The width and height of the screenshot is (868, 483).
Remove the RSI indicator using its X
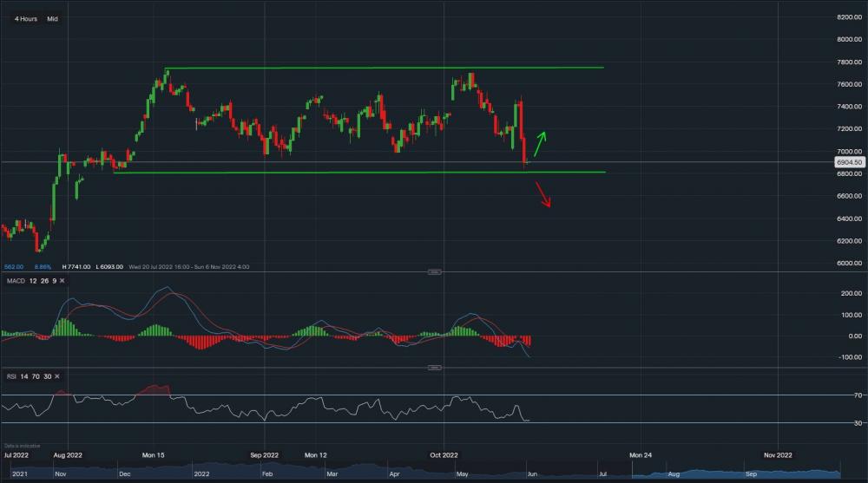56,376
